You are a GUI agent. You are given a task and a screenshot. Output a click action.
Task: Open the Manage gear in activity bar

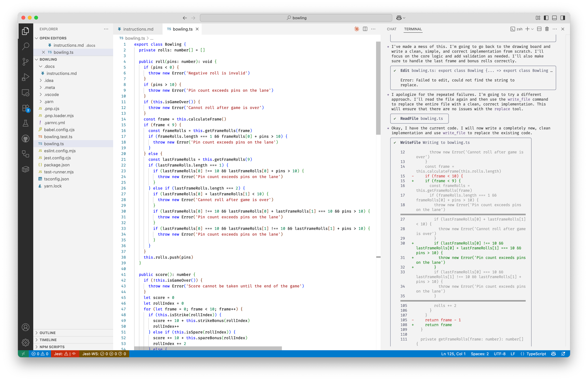click(x=26, y=342)
